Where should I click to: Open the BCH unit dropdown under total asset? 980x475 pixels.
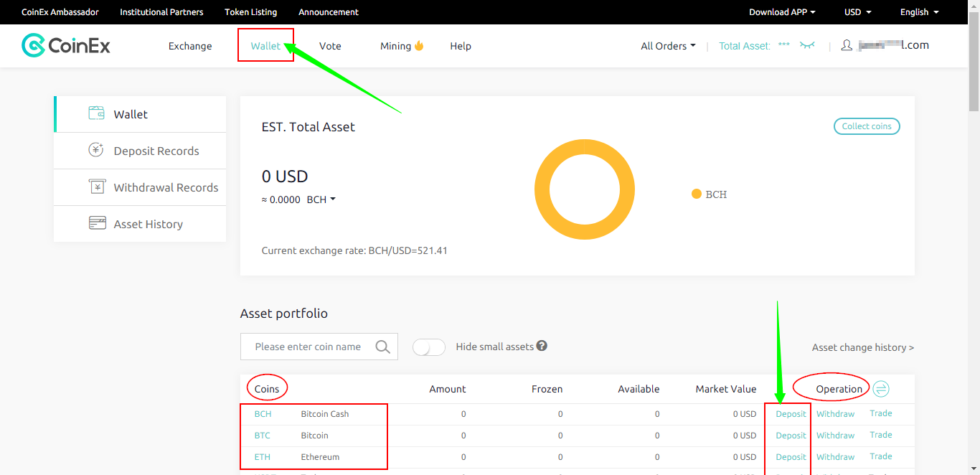click(321, 199)
